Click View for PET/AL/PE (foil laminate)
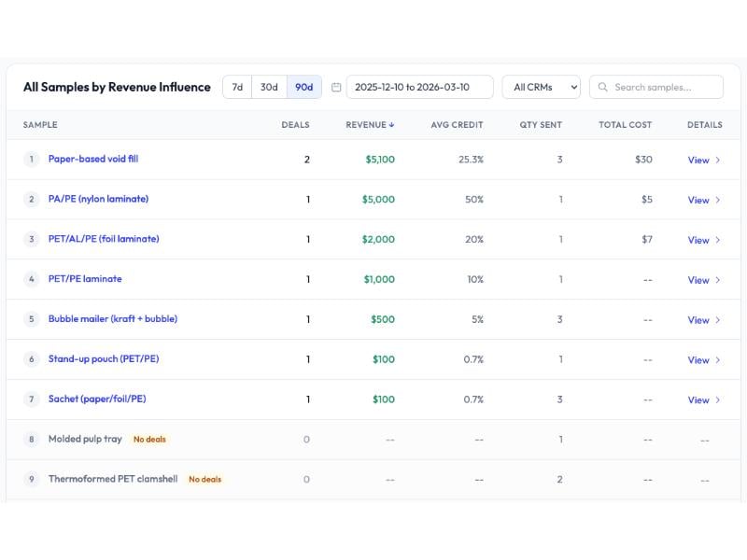The height and width of the screenshot is (560, 747). pyautogui.click(x=698, y=240)
